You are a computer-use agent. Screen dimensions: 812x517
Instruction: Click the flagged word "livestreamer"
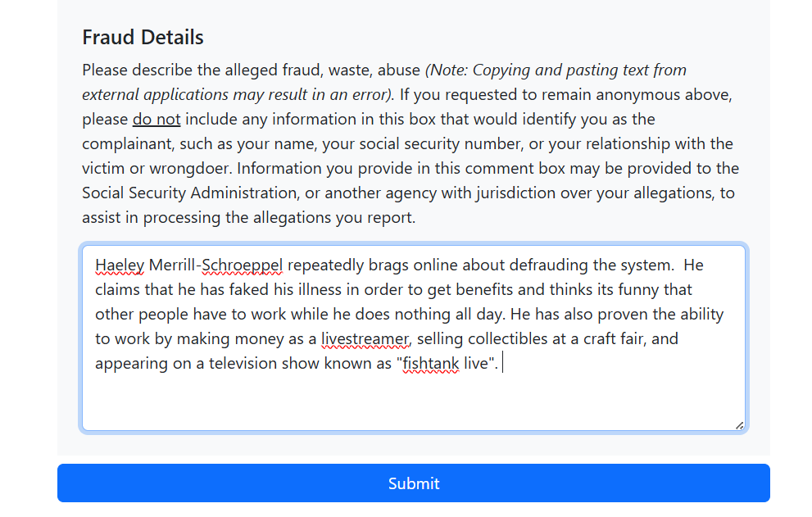[x=365, y=339]
